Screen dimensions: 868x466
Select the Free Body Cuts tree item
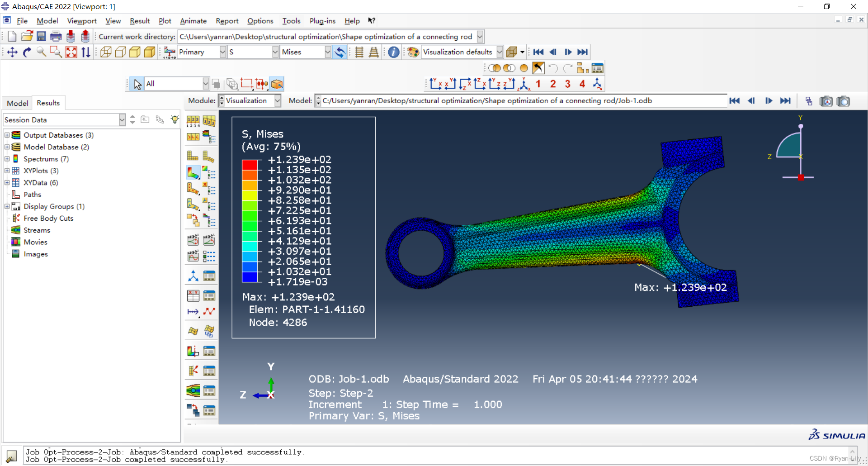[48, 218]
